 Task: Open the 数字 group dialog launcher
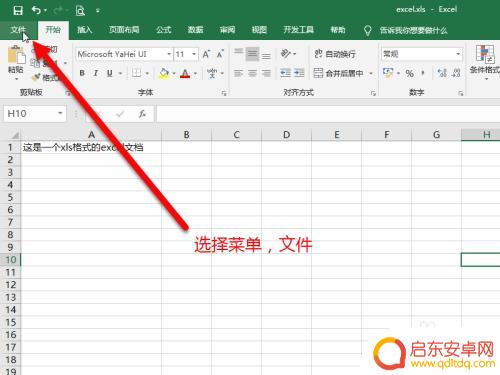[461, 93]
